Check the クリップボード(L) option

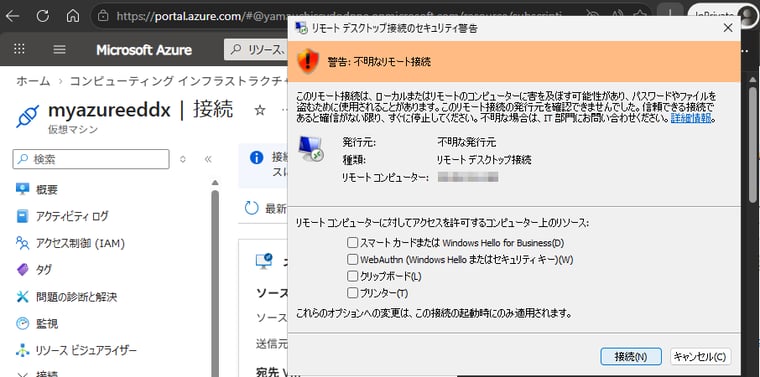click(x=352, y=276)
